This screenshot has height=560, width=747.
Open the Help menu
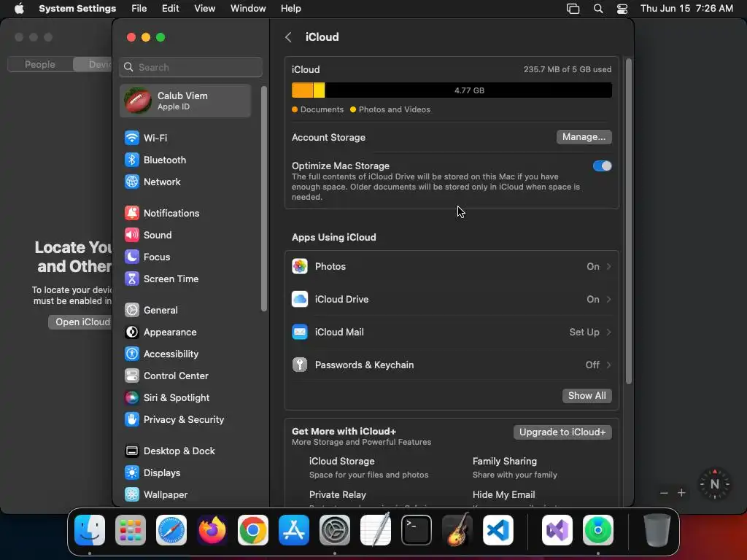(x=290, y=9)
